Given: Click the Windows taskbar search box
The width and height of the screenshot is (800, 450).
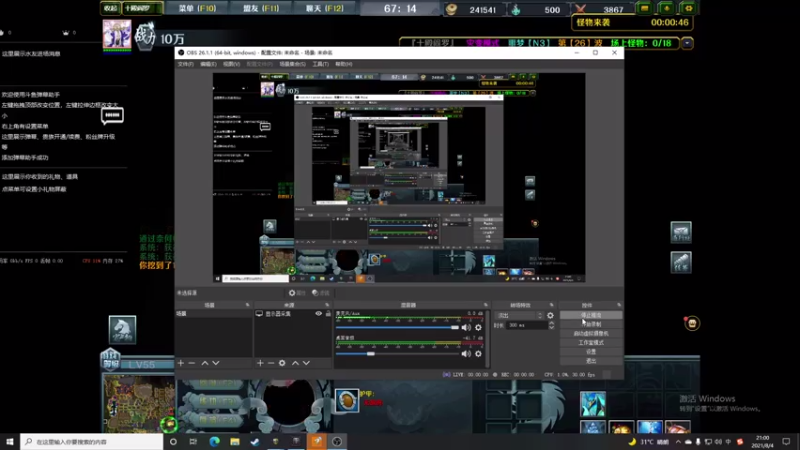Looking at the screenshot, I should (x=92, y=442).
